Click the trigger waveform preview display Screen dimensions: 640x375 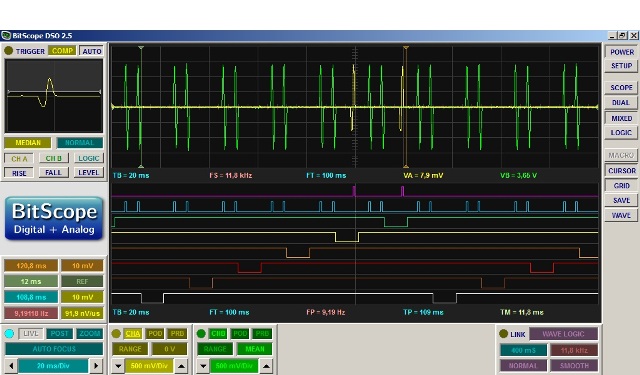(x=54, y=96)
